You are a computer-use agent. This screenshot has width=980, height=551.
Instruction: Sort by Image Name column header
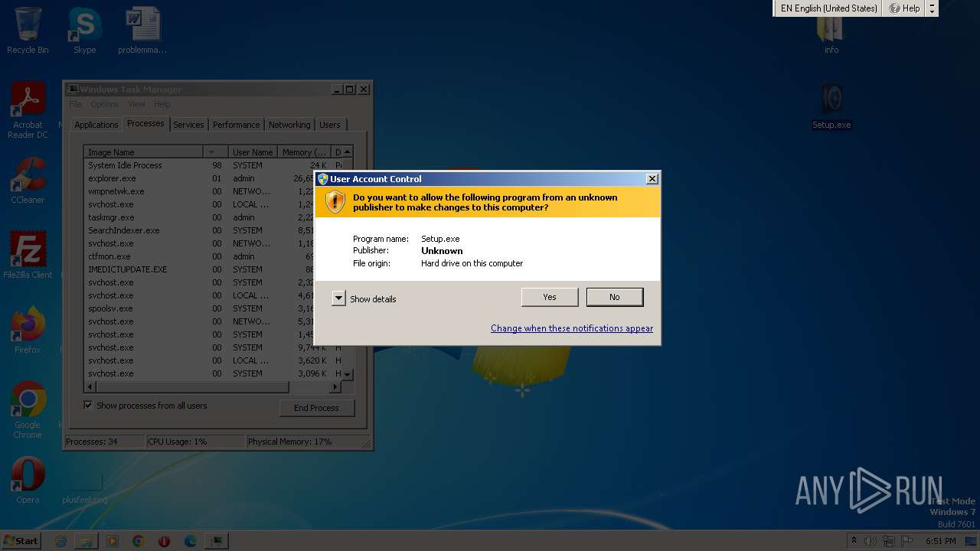click(x=144, y=152)
